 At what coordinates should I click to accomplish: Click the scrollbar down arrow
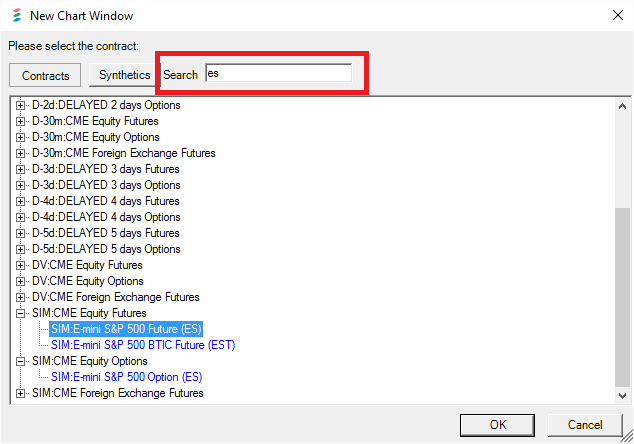622,394
